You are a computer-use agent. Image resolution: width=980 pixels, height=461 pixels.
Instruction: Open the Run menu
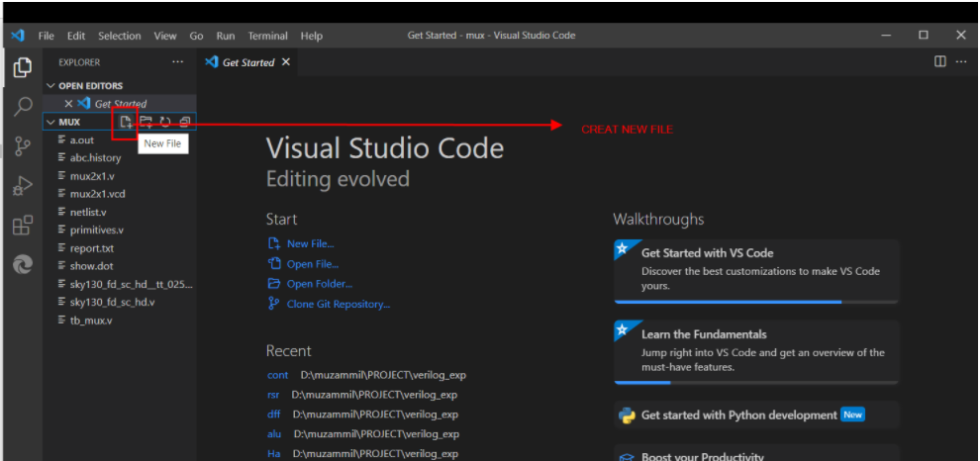(226, 37)
